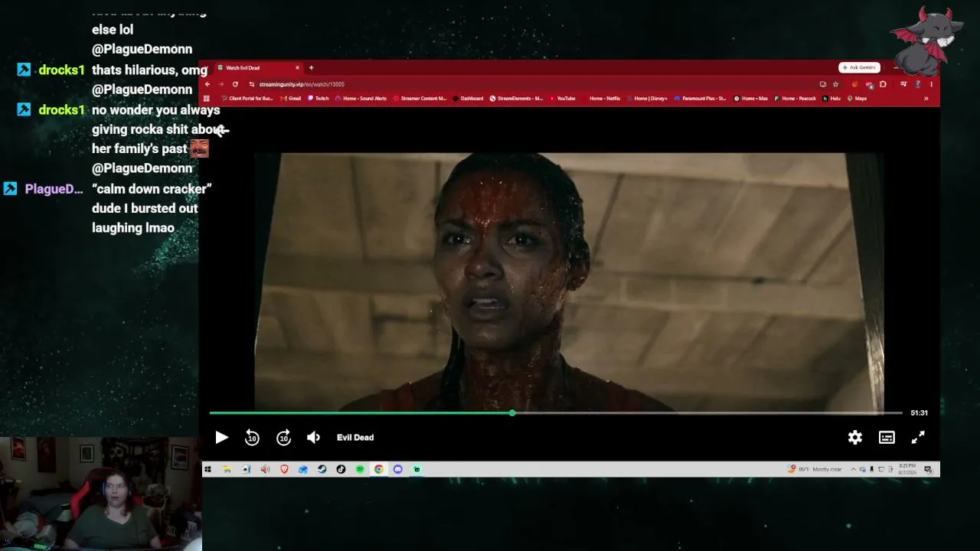Open the Gmail bookmark
The height and width of the screenshot is (551, 980).
coord(291,99)
